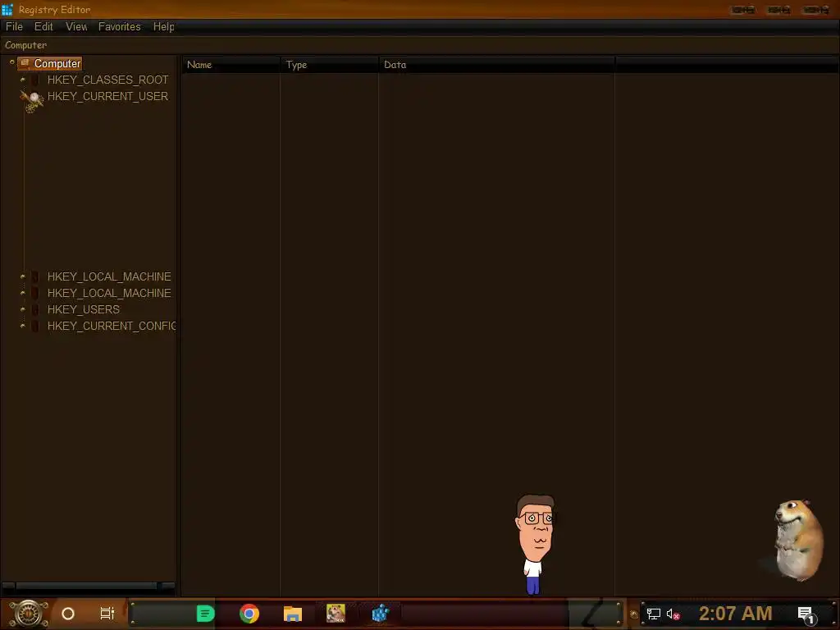Click the Data column header
Screen dimensions: 840x630
pos(496,65)
